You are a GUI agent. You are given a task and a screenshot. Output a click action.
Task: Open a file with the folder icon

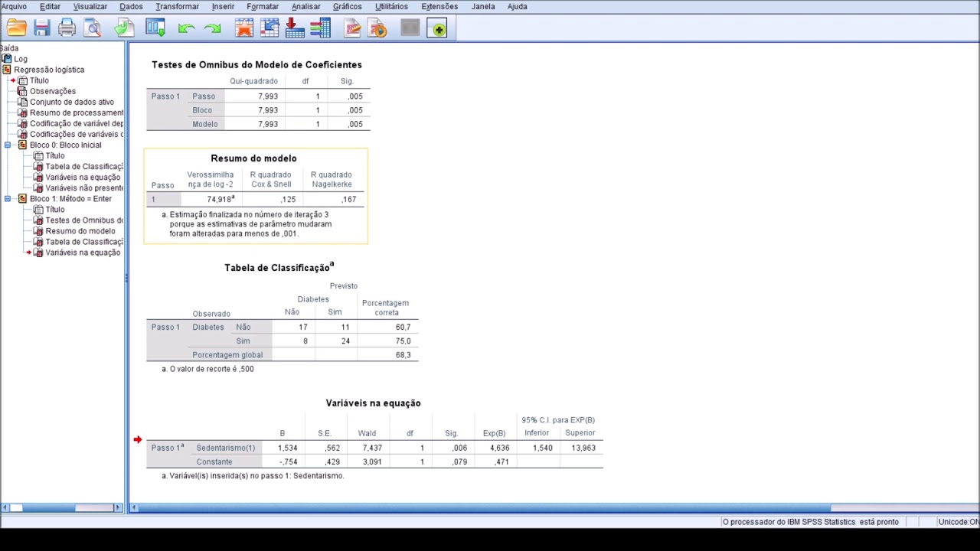[x=16, y=29]
